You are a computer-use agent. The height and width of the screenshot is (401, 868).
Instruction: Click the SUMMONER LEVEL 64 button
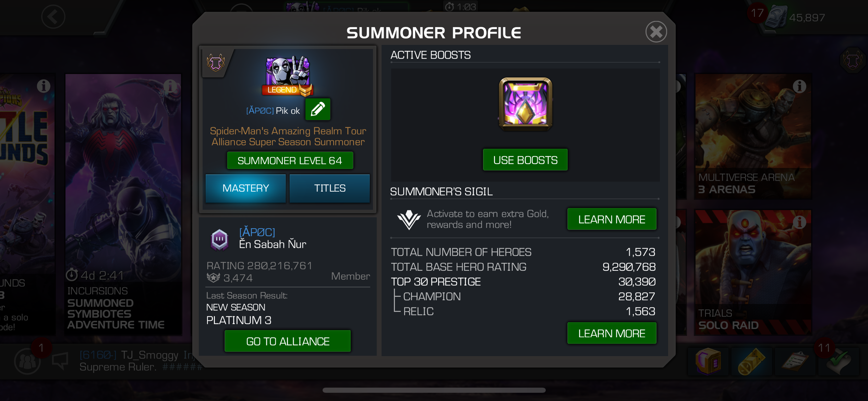(290, 160)
